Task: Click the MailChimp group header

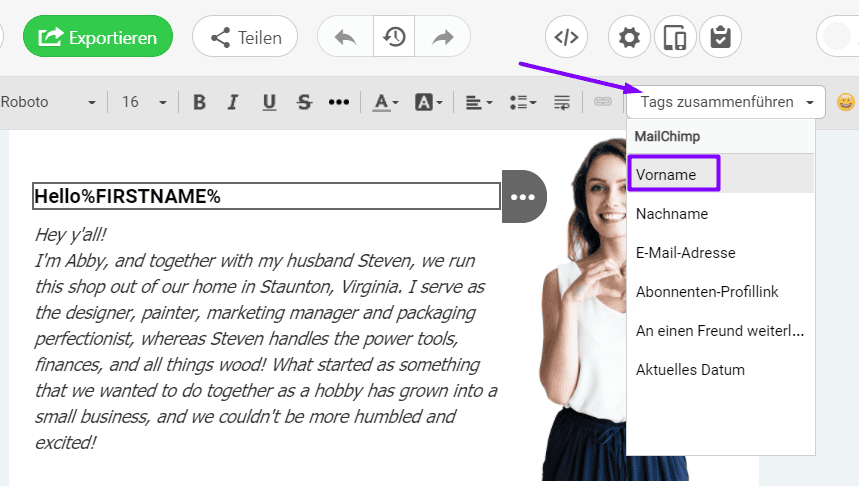Action: tap(720, 136)
